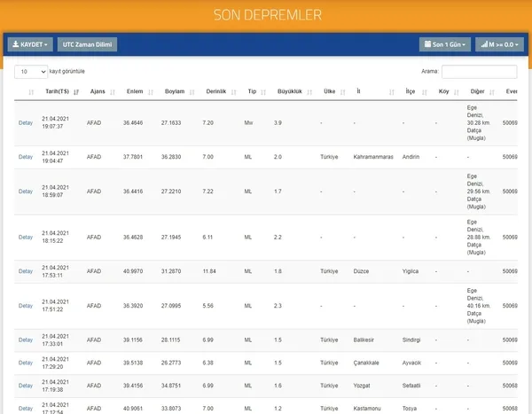This screenshot has height=414, width=532.
Task: Sort table by Köy column
Action: point(457,92)
